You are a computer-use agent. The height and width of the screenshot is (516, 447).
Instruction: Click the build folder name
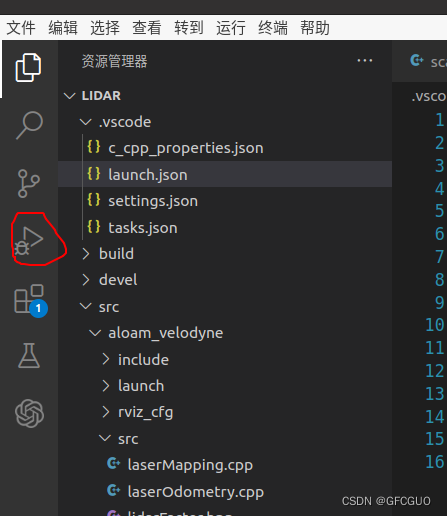pyautogui.click(x=116, y=254)
